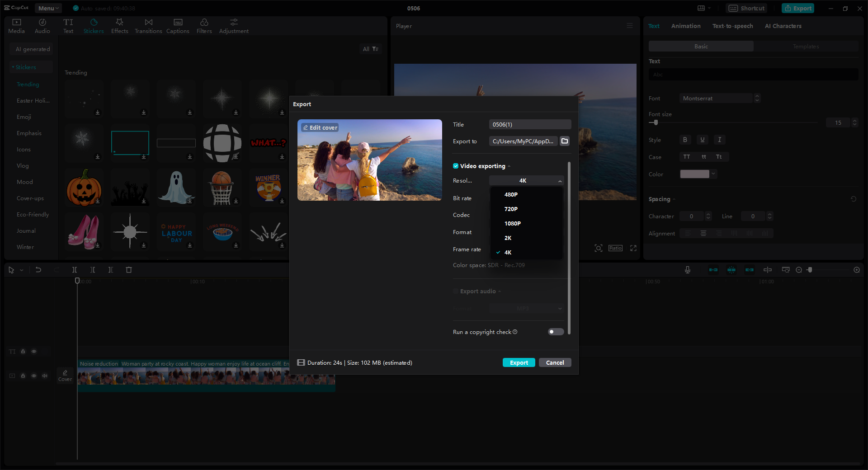This screenshot has height=470, width=868.
Task: Open the Montserrat font dropdown
Action: [x=716, y=98]
